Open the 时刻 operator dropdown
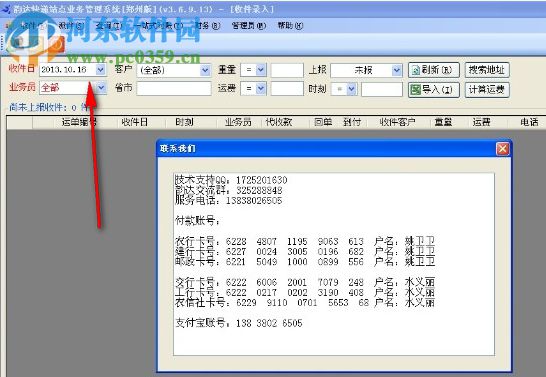Image resolution: width=546 pixels, height=377 pixels. coord(351,89)
